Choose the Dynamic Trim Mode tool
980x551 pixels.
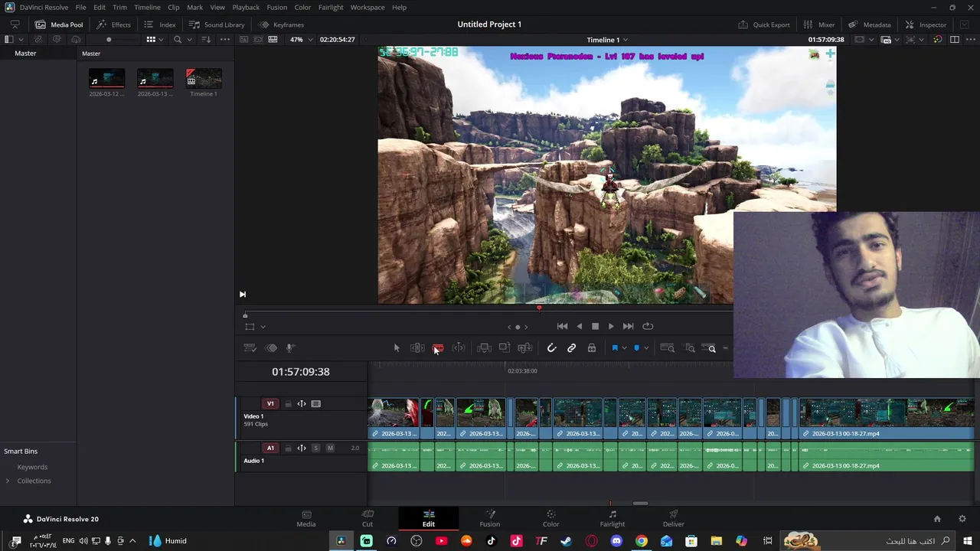tap(459, 348)
